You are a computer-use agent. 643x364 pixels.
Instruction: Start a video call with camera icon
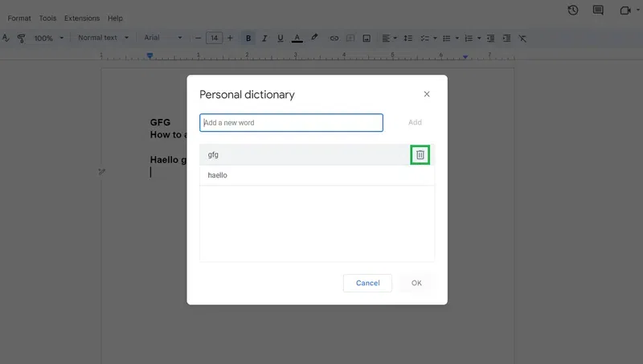[x=625, y=10]
